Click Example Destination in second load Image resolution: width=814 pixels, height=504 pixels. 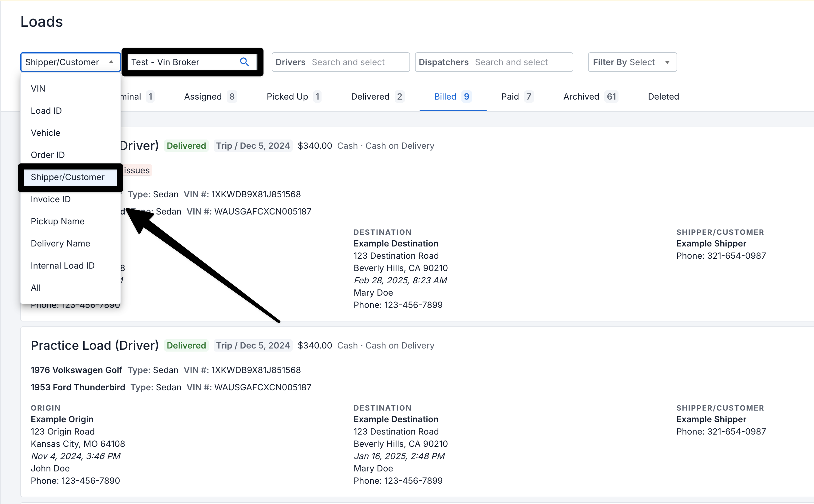[x=396, y=419]
